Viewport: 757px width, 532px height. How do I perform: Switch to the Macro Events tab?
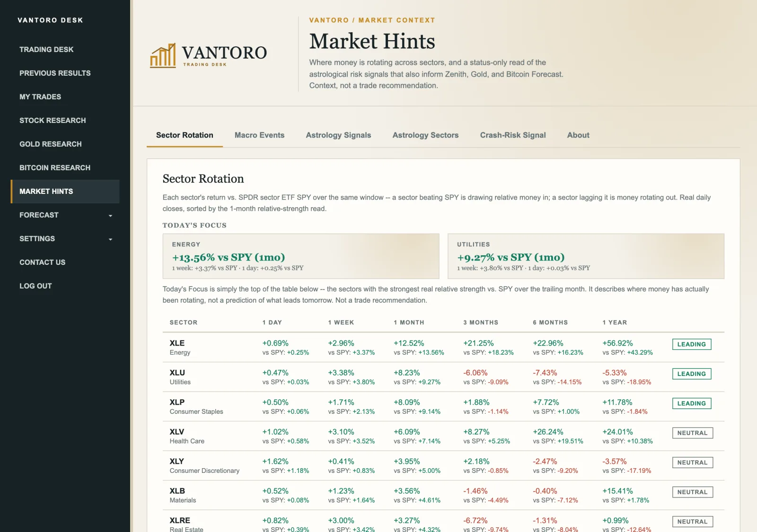point(259,135)
